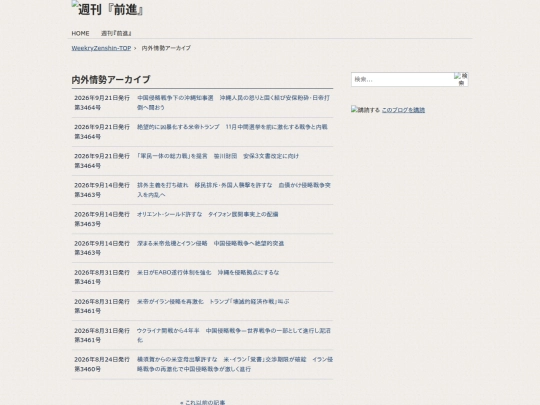Image resolution: width=540 pixels, height=405 pixels.
Task: Click the date text 2026年8月24日発行 第3460号
Action: (102, 364)
